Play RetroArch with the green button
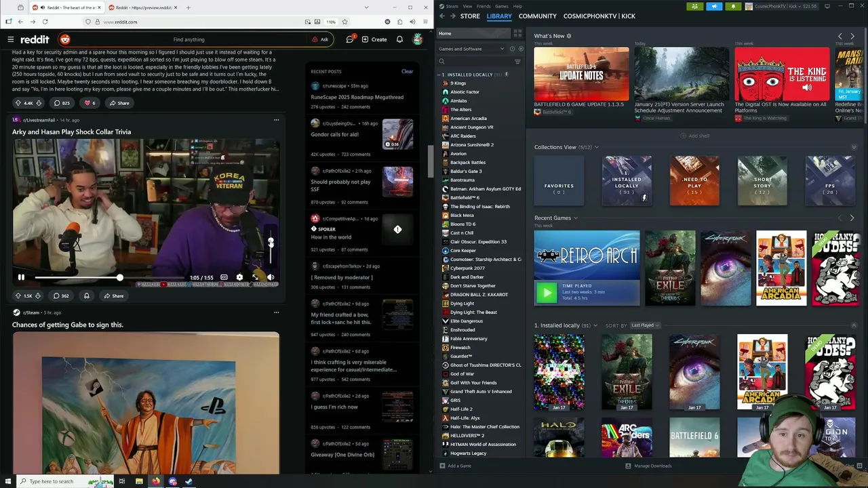Image resolution: width=868 pixels, height=488 pixels. pos(547,292)
